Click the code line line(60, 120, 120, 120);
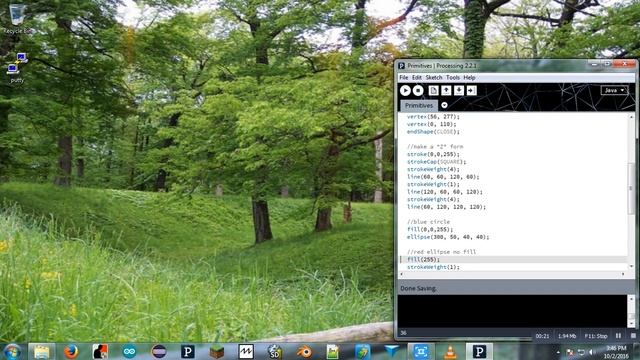Screen dimensions: 640x360 (x=446, y=207)
